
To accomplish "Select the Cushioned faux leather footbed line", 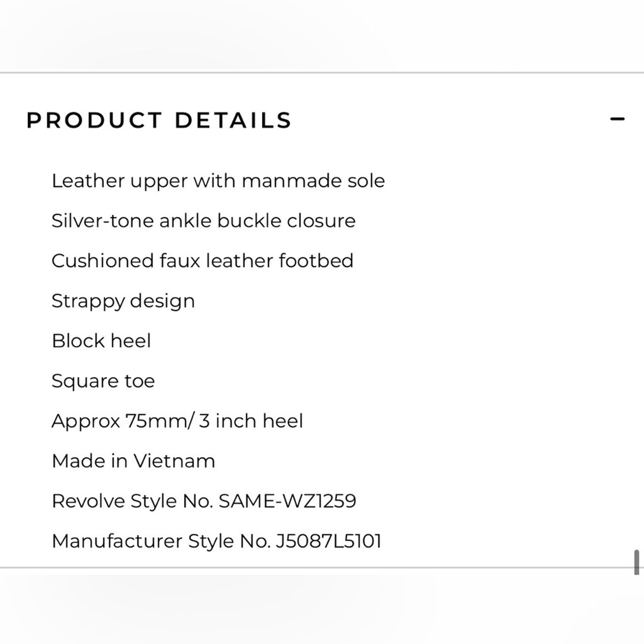I will 202,260.
